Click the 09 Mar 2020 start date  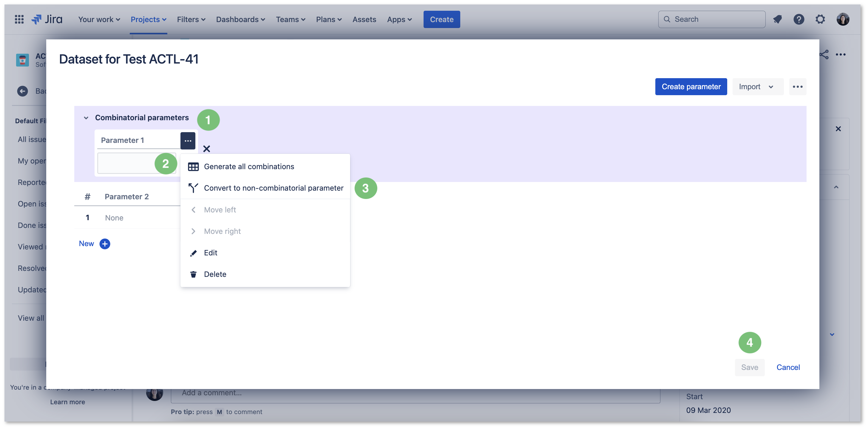point(708,410)
